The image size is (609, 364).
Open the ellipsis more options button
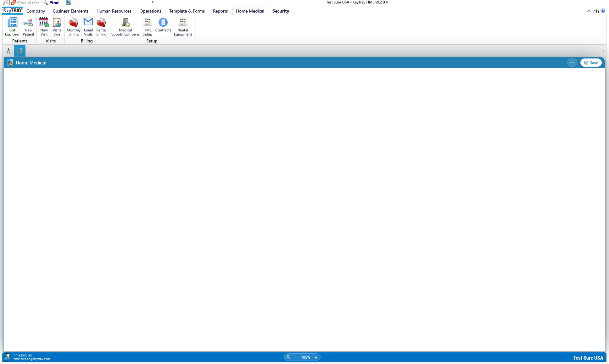pos(572,63)
